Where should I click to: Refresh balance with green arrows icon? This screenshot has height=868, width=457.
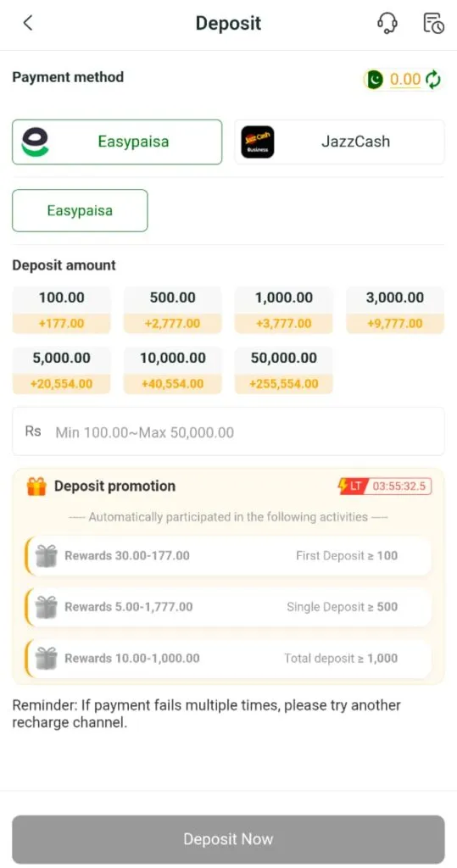coord(433,80)
